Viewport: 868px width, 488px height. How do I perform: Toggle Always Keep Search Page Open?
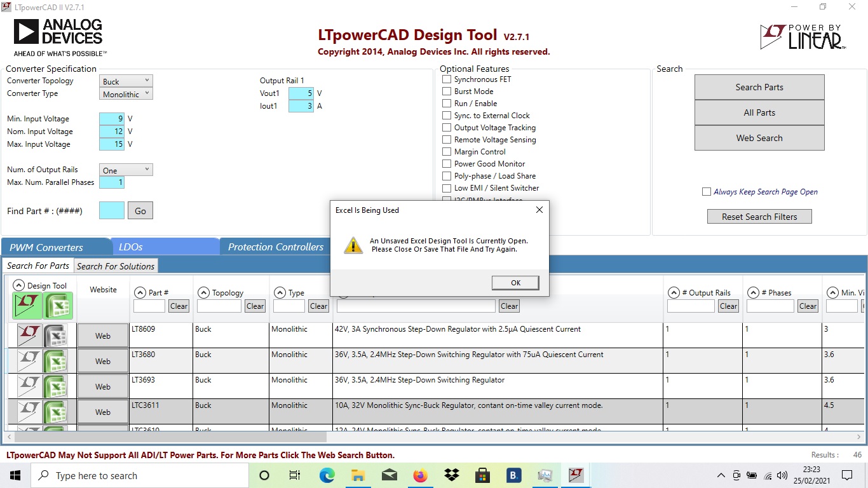(706, 192)
